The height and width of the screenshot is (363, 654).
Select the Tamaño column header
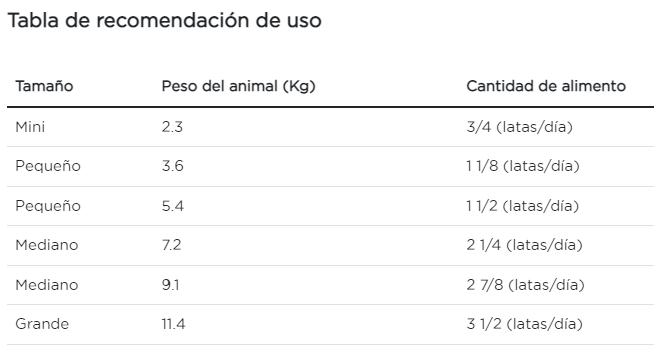44,86
